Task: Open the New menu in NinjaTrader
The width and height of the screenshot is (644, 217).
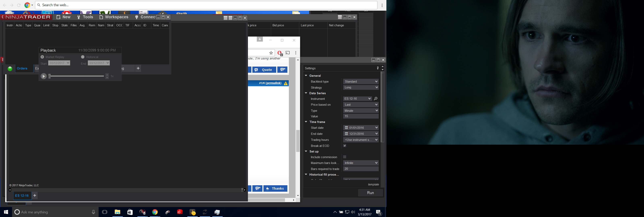Action: 64,17
